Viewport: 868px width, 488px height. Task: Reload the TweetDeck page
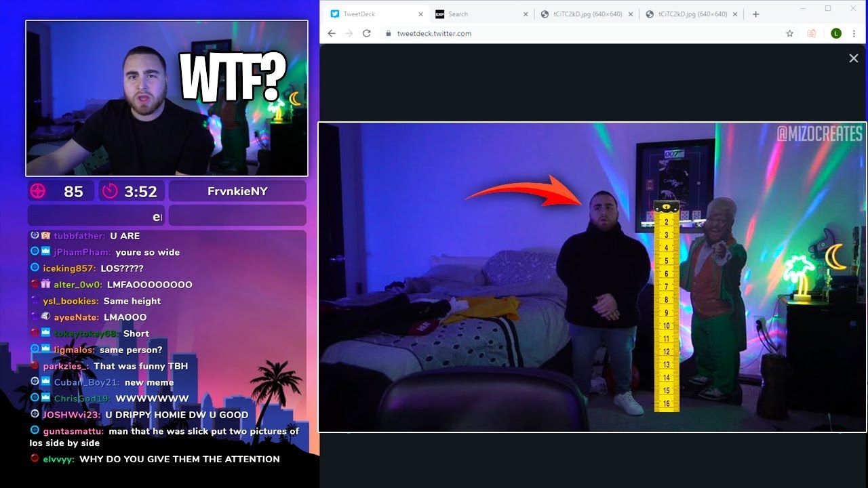pos(367,33)
